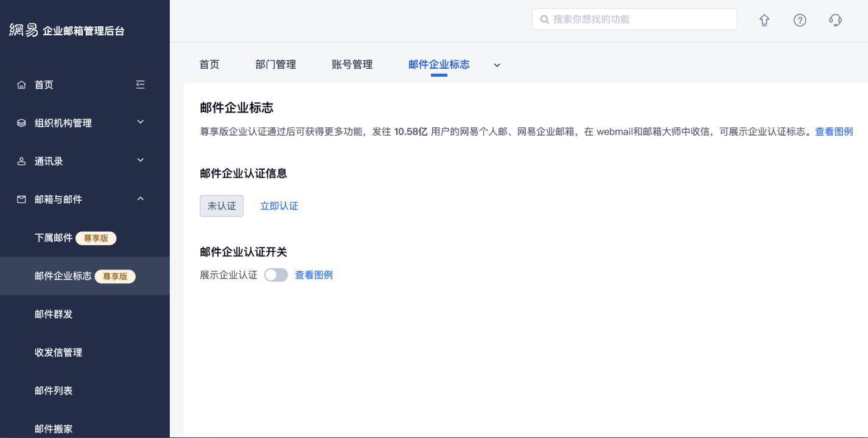Click the upgrade arrow icon in top bar
This screenshot has width=868, height=438.
click(x=765, y=20)
